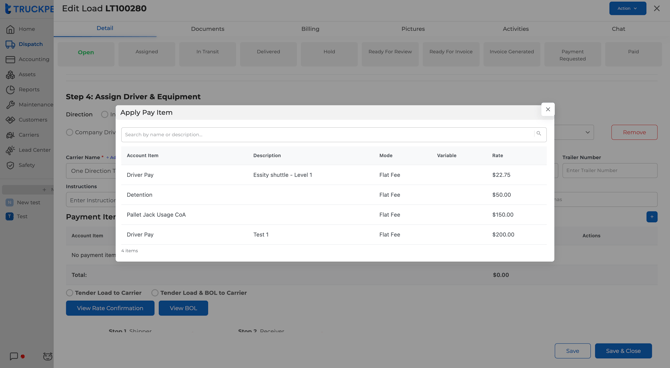Set load status to In Transit
670x368 pixels.
pos(208,54)
